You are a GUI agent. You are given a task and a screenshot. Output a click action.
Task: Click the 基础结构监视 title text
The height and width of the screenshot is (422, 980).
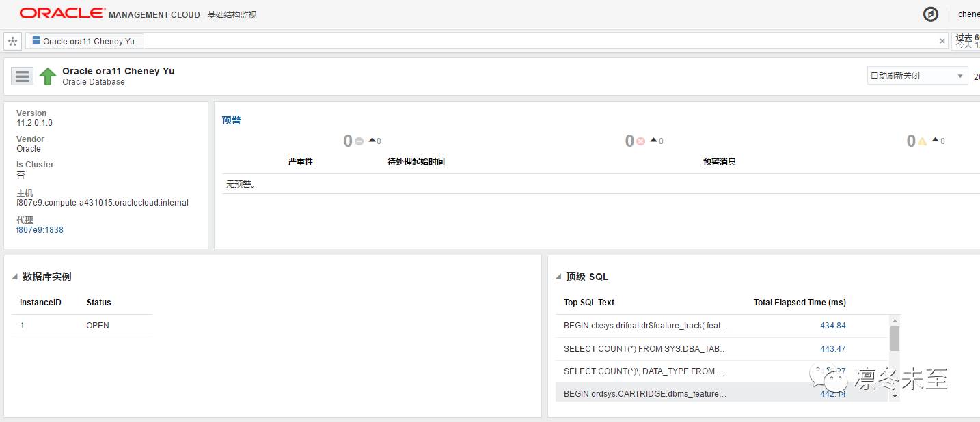point(232,14)
